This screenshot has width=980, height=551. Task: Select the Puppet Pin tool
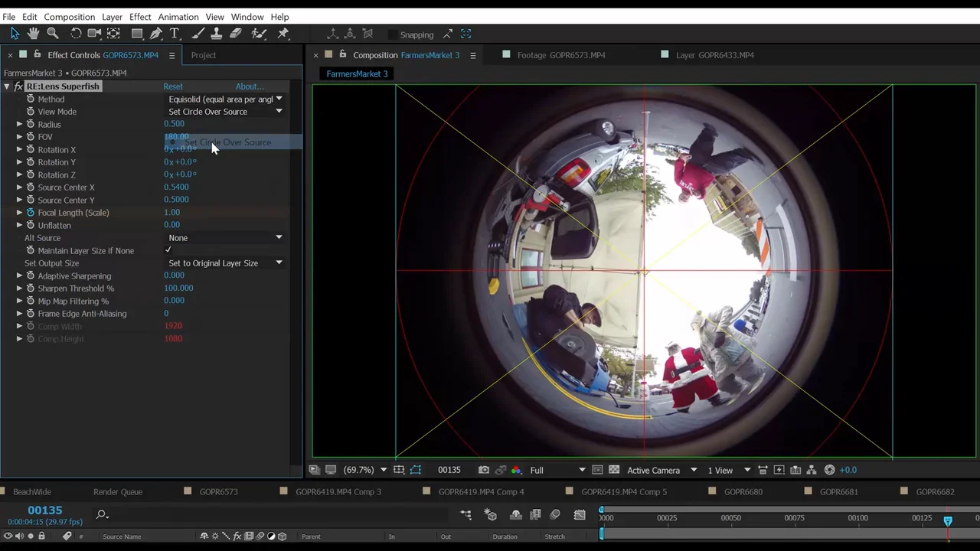pyautogui.click(x=283, y=33)
